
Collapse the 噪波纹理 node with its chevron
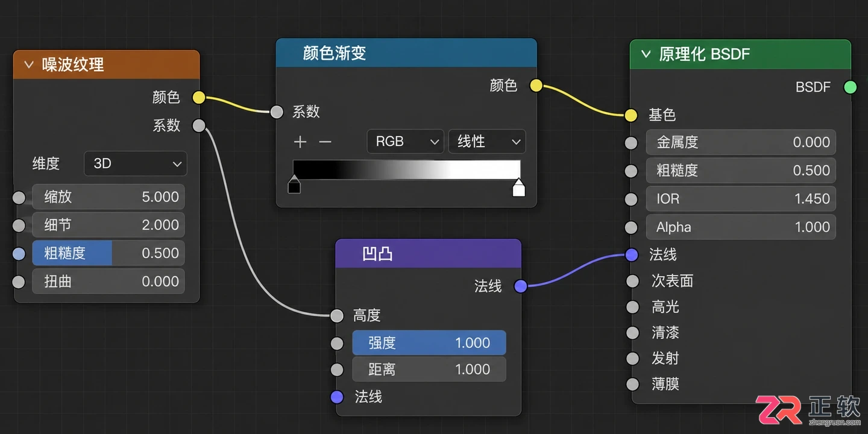coord(28,64)
